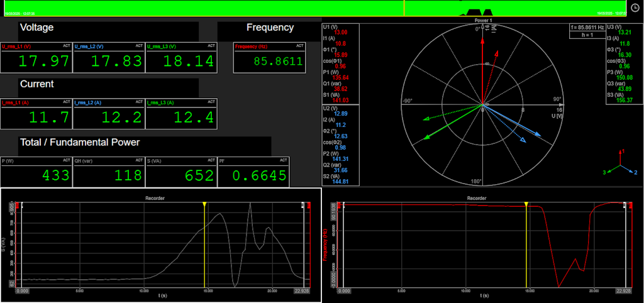Screen dimensions: 644x303
Task: Click the 0.000 start time on S recorder
Action: 23,290
